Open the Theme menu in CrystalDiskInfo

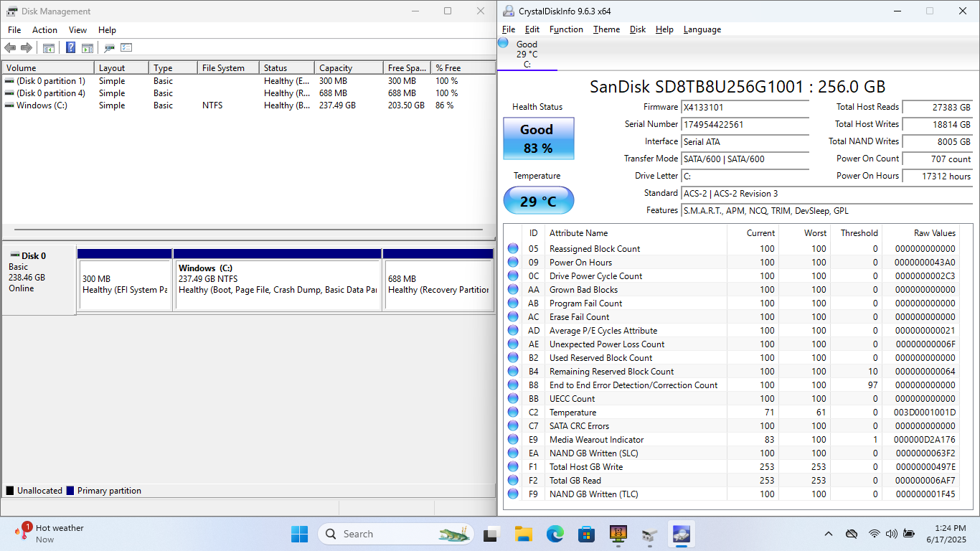(x=606, y=29)
